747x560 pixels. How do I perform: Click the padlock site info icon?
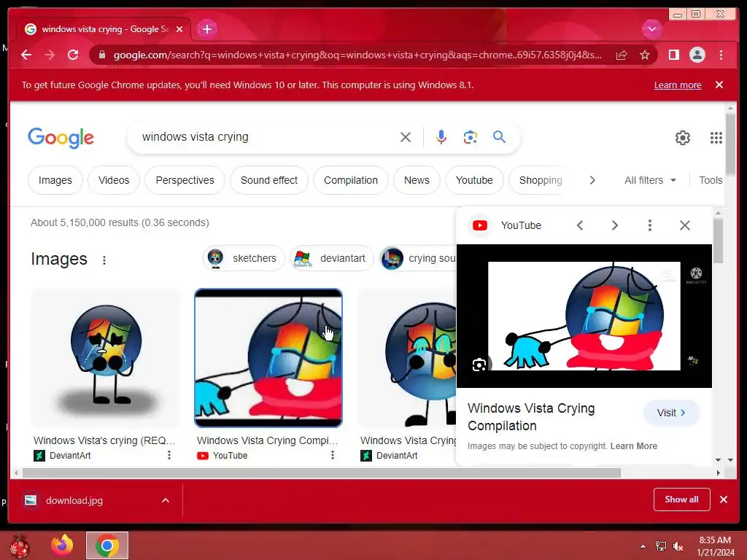click(x=101, y=55)
